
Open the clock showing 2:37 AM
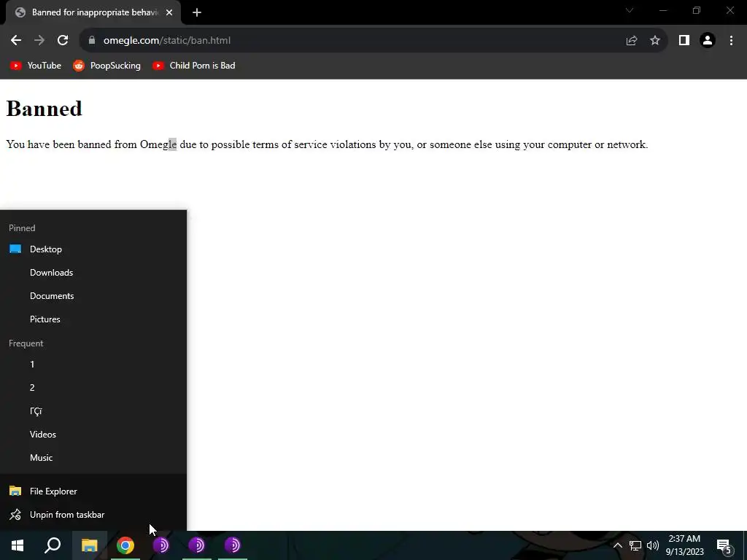(684, 545)
